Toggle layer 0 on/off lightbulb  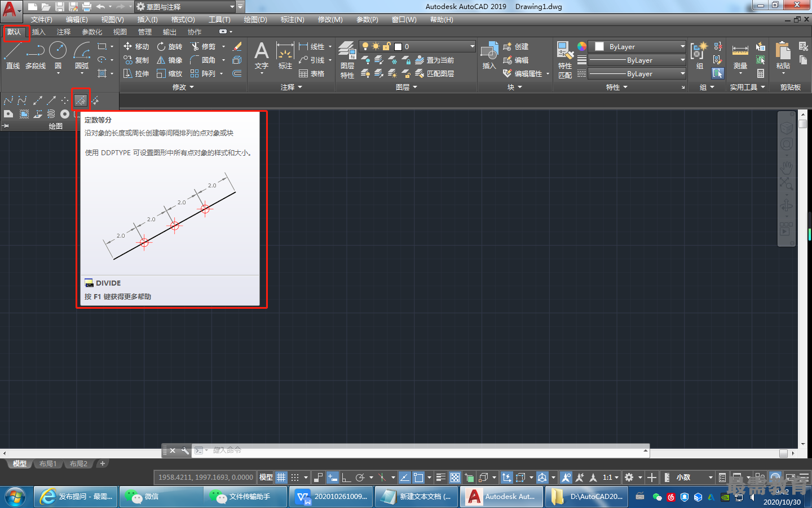[365, 46]
